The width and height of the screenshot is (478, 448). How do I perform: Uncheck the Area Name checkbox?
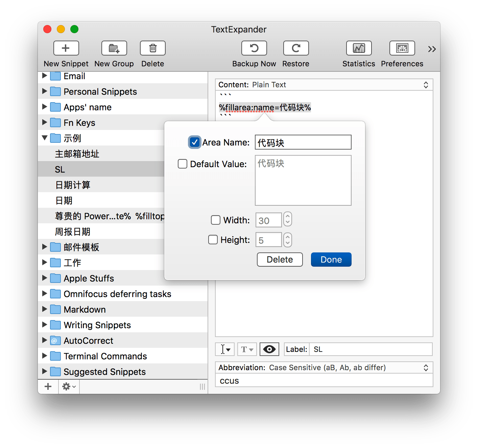pos(194,142)
